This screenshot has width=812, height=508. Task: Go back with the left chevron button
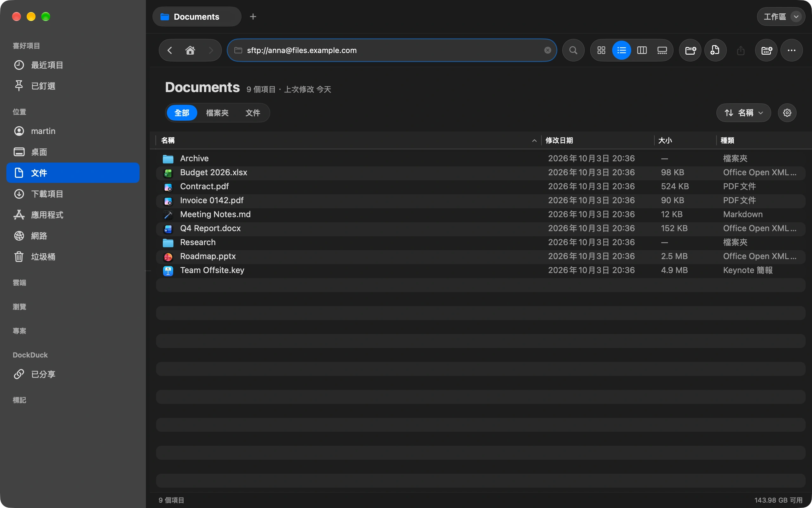tap(170, 50)
